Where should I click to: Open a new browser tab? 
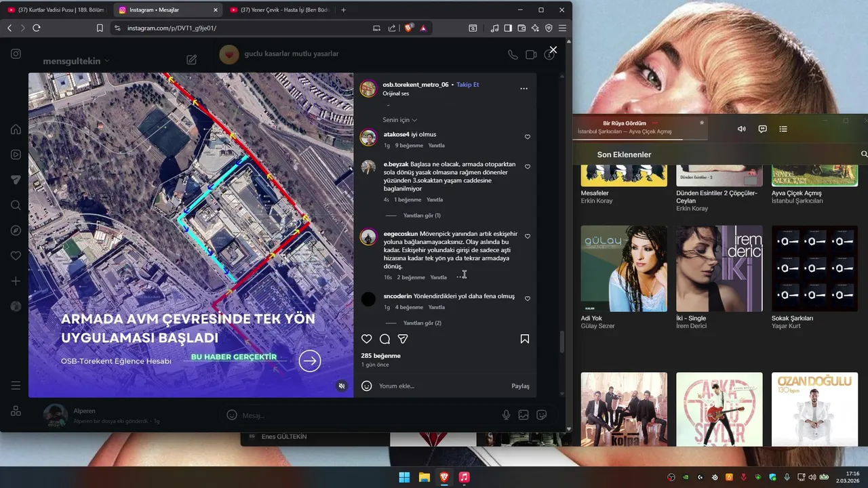pos(343,10)
